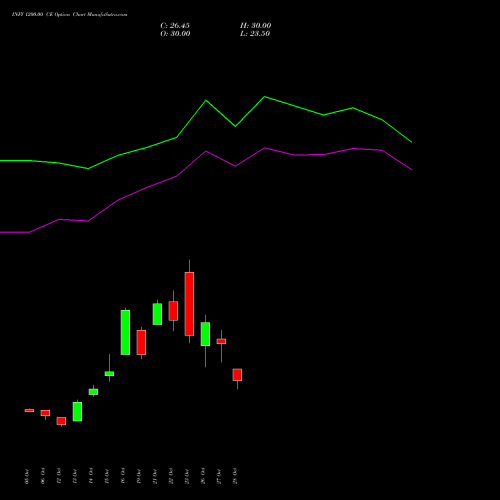Click the first tiny red candlestick above 05 Oct
This screenshot has width=500, height=500.
click(29, 410)
